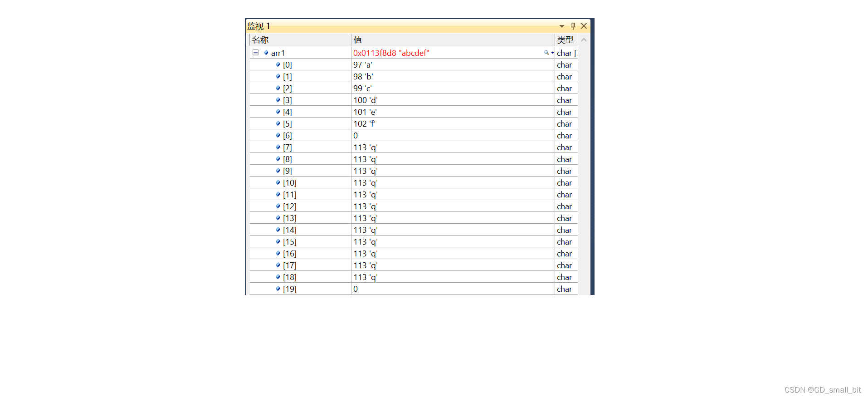This screenshot has height=398, width=868.
Task: Select the 113 'q' value in row [7]
Action: [366, 147]
